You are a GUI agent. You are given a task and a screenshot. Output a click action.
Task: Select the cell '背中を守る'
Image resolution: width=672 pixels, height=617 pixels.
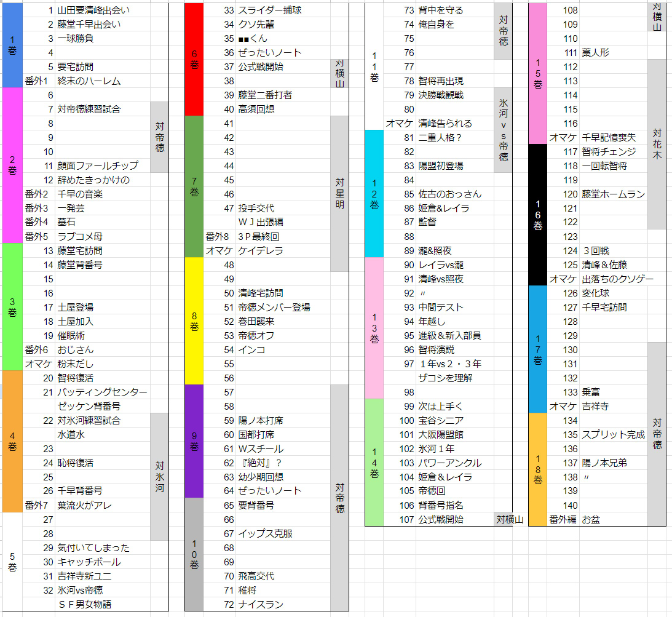click(455, 10)
